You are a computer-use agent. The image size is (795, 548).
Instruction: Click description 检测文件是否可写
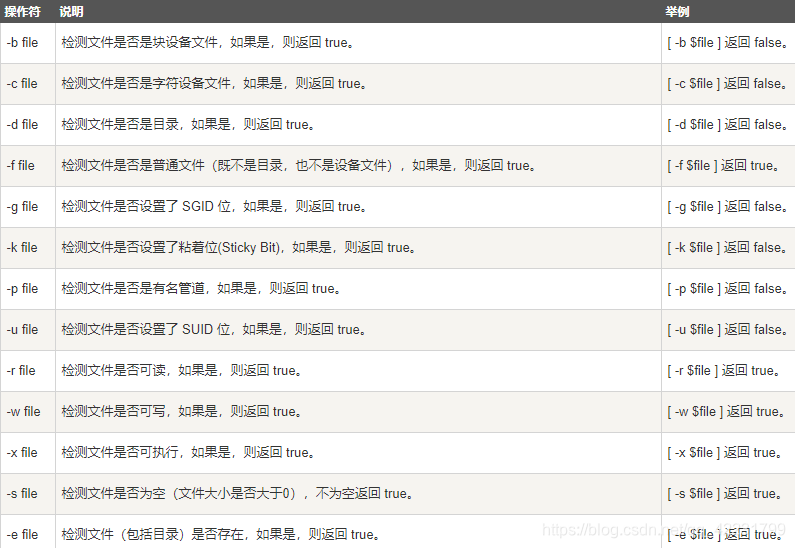click(182, 412)
